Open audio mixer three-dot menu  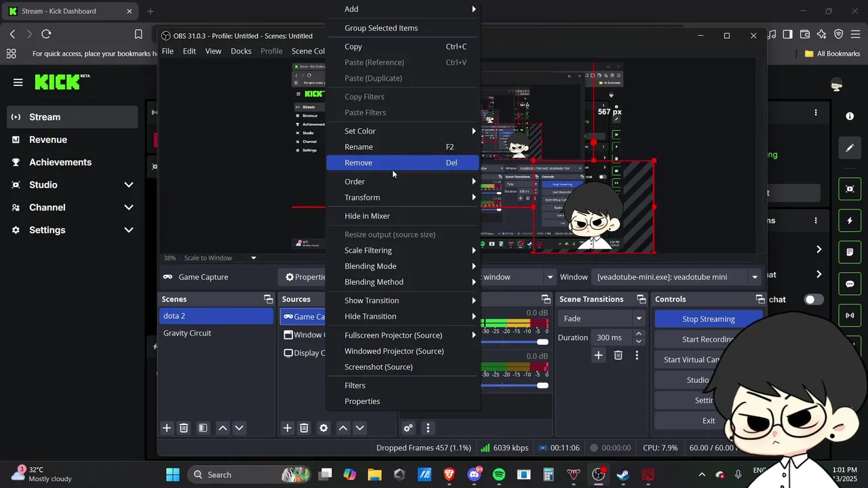428,428
